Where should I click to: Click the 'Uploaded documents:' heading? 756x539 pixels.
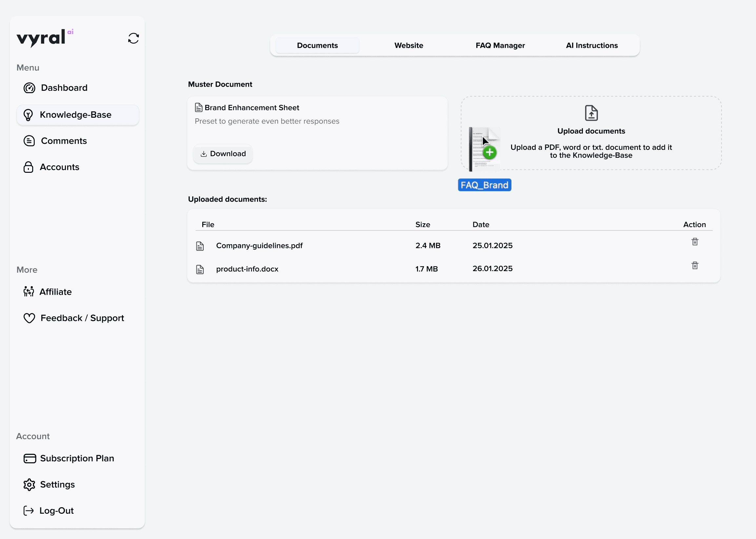click(227, 199)
